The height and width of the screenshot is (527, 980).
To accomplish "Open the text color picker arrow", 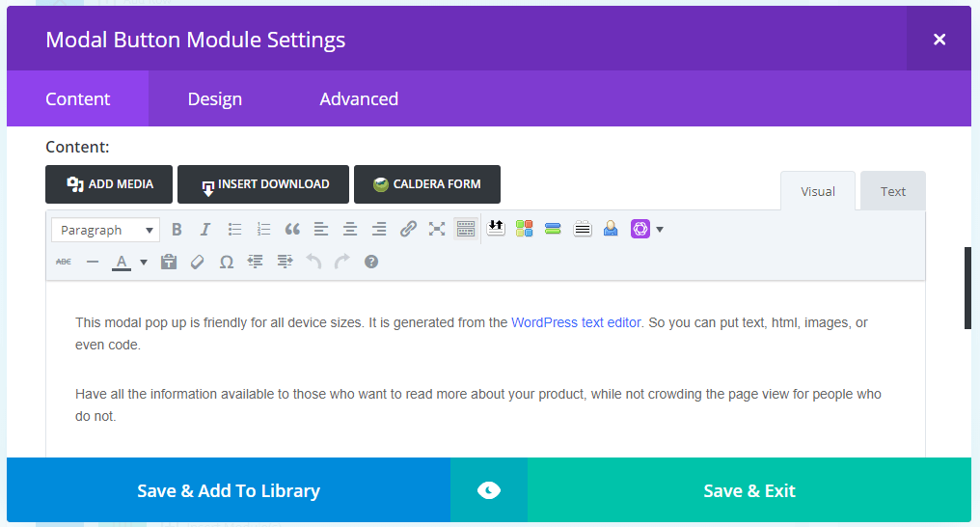I will (143, 262).
